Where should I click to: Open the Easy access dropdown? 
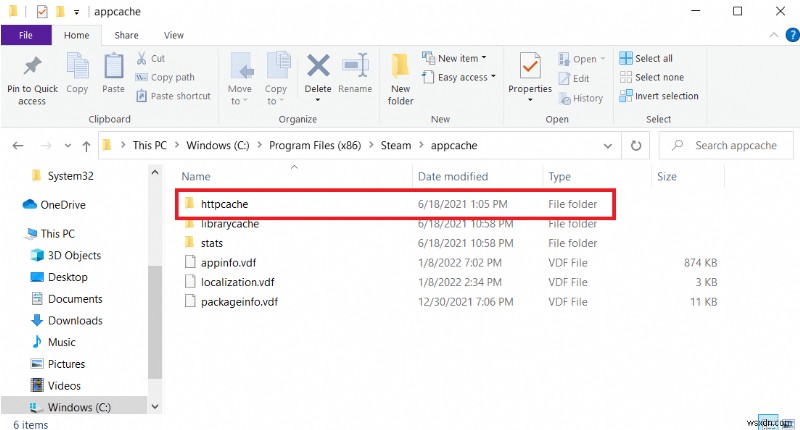459,77
